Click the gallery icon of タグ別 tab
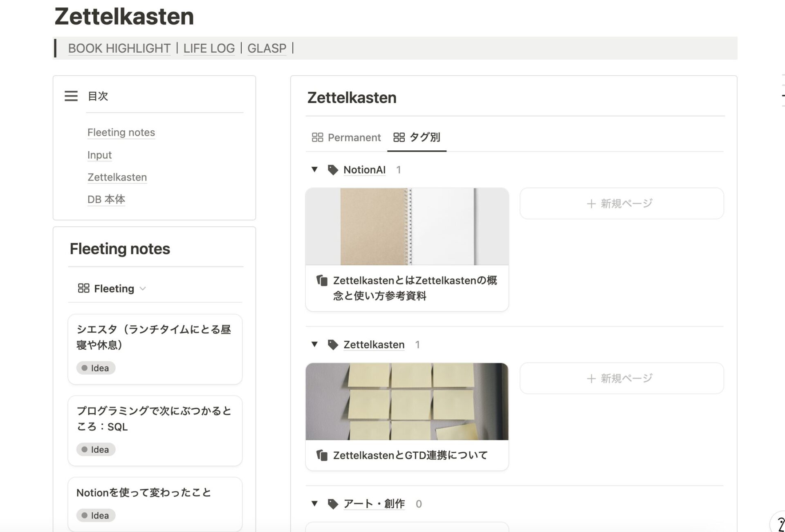The image size is (785, 532). click(x=399, y=137)
